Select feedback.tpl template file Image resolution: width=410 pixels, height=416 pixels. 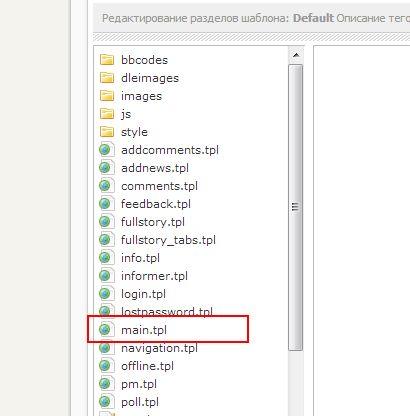(156, 204)
